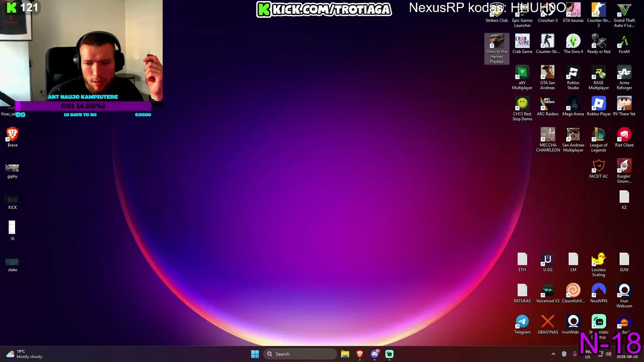Image resolution: width=644 pixels, height=362 pixels.
Task: Select the IriunWebcam icon beside UBAGYNAS
Action: [573, 325]
